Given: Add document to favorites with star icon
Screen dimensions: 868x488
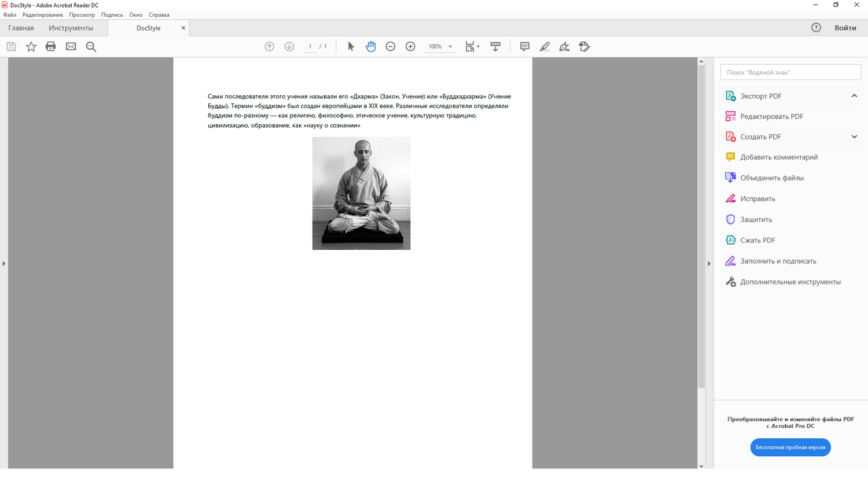Looking at the screenshot, I should click(31, 47).
